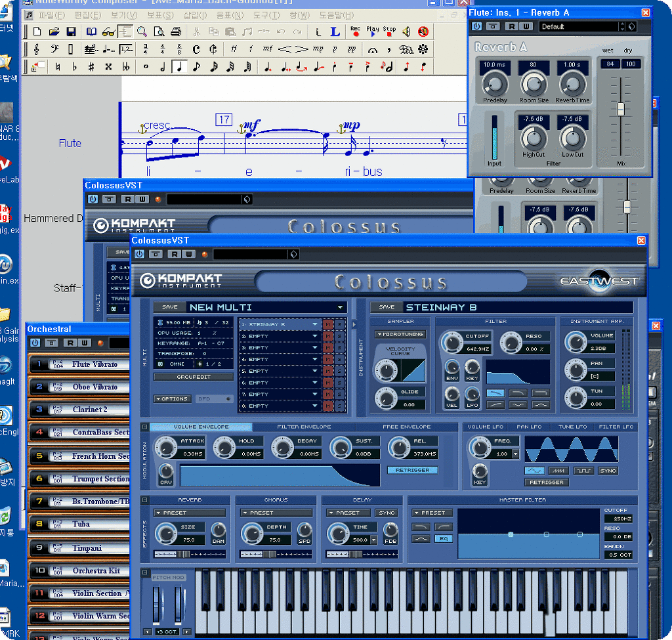Viewport: 672px width, 640px height.
Task: Select the square wave LFO shape
Action: [582, 471]
